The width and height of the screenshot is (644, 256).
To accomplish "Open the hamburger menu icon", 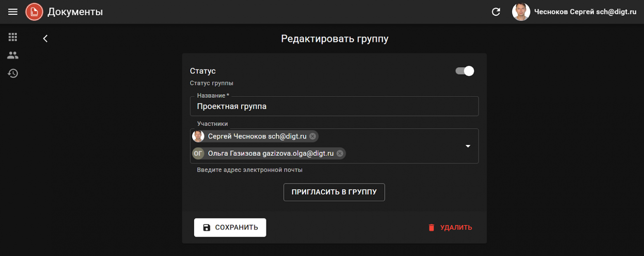I will click(12, 12).
